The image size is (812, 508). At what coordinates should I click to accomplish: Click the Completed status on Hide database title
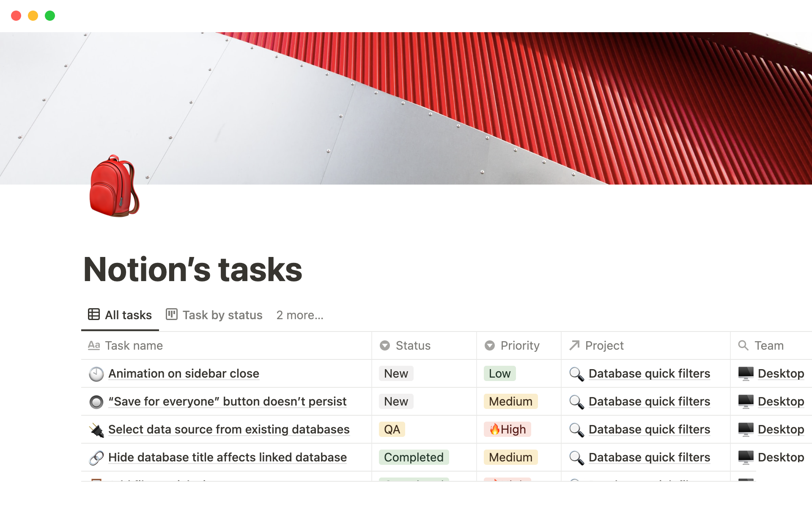click(413, 457)
